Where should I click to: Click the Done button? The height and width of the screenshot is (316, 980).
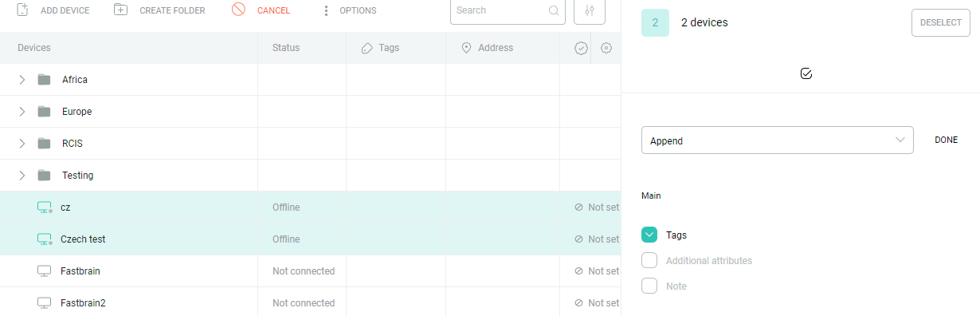point(946,140)
